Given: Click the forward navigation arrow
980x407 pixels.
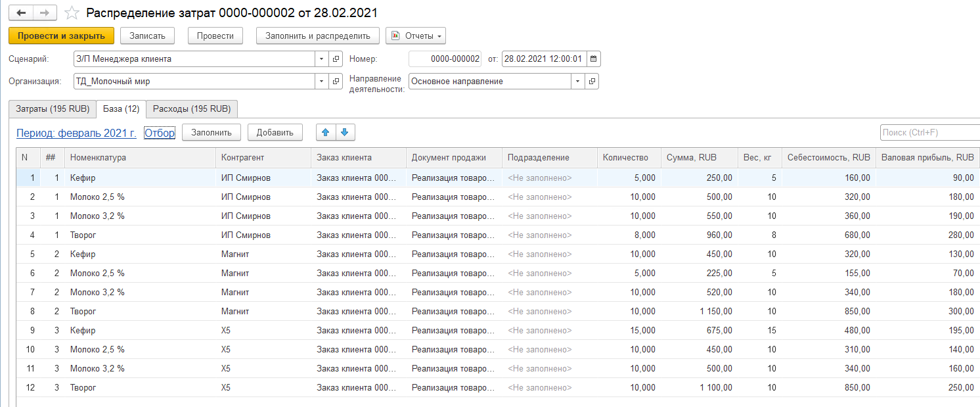Looking at the screenshot, I should click(45, 12).
